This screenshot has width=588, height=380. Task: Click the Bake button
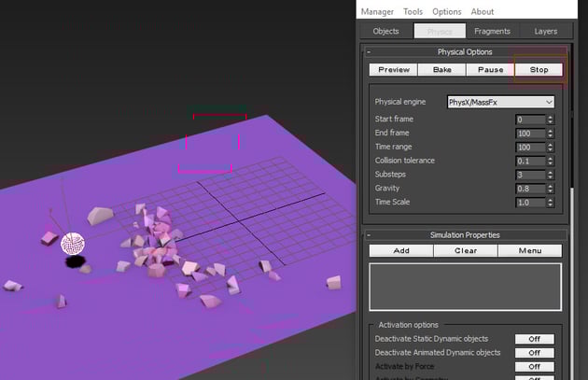(x=441, y=69)
